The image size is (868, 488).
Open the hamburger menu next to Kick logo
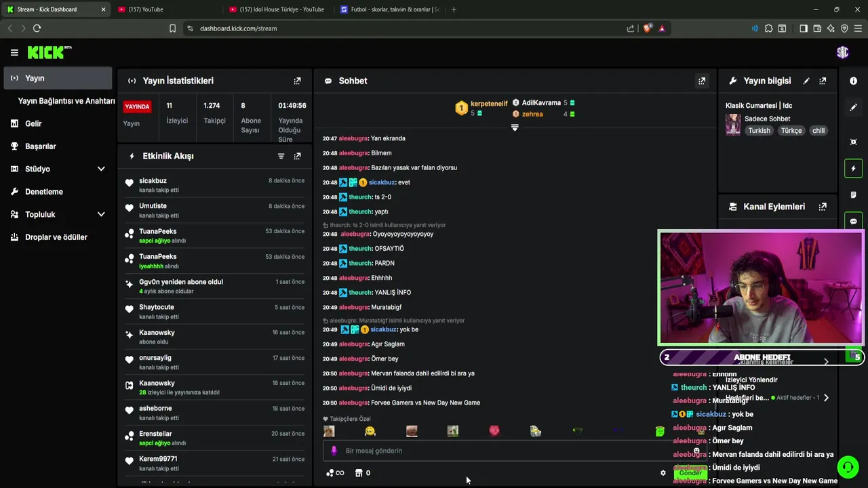coord(14,52)
